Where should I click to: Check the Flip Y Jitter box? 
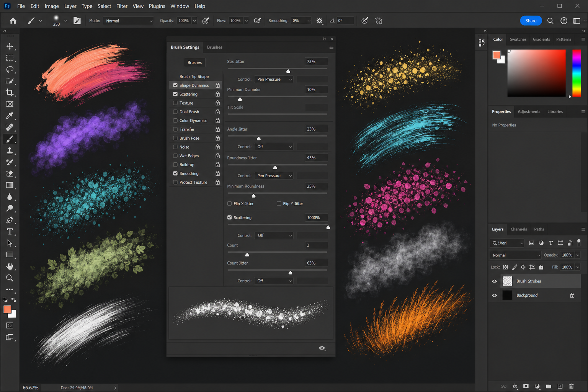279,204
